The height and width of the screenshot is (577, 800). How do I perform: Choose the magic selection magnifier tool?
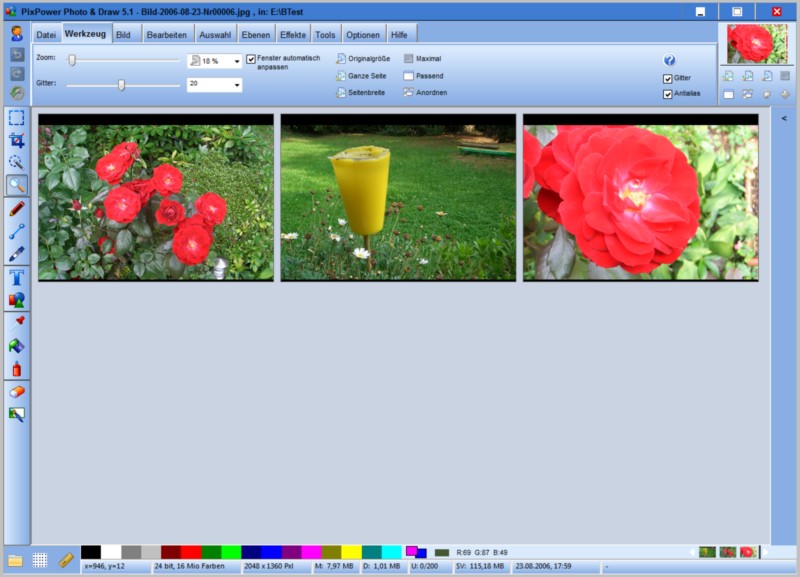16,162
